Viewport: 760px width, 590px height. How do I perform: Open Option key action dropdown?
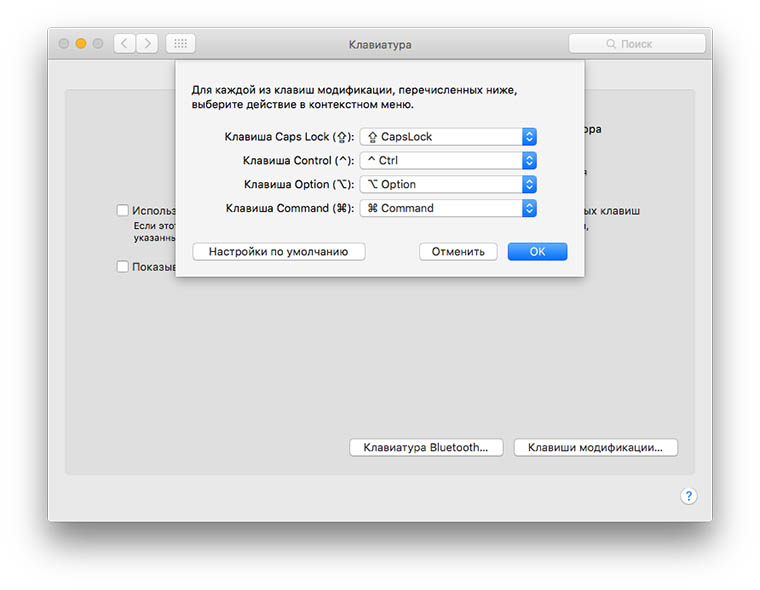[x=448, y=184]
